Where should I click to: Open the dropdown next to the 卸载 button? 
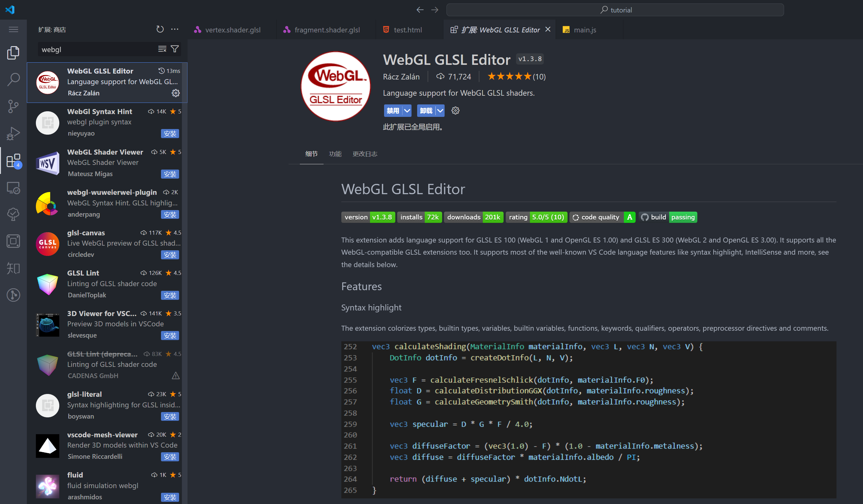tap(440, 111)
